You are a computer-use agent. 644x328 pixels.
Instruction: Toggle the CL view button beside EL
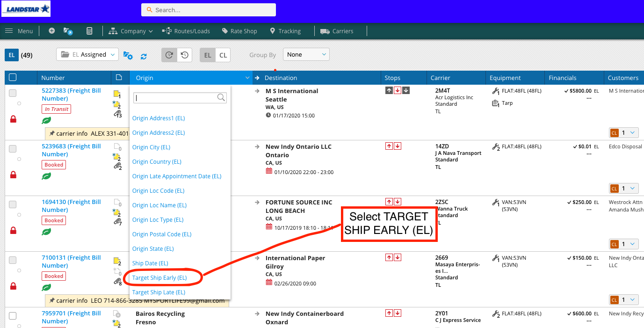click(223, 55)
